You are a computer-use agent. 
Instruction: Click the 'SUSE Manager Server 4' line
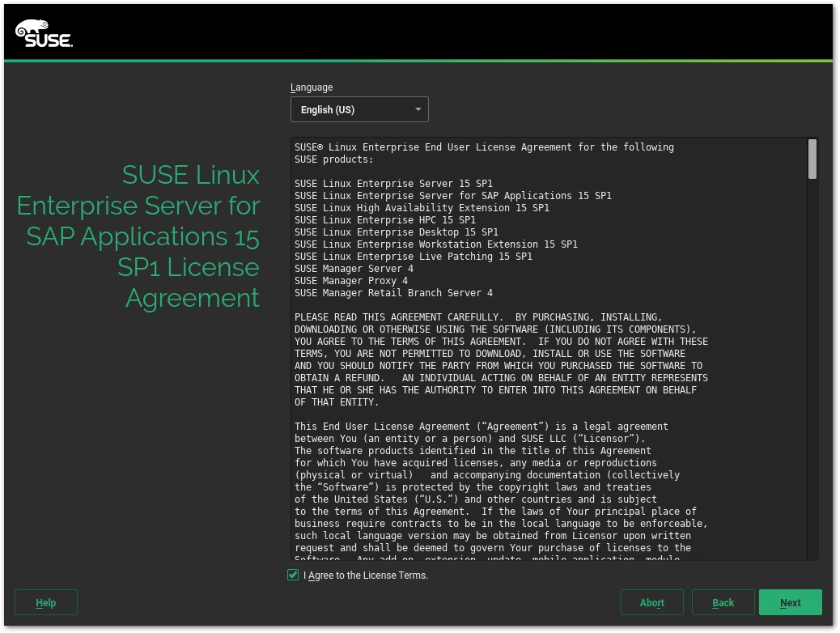(354, 269)
